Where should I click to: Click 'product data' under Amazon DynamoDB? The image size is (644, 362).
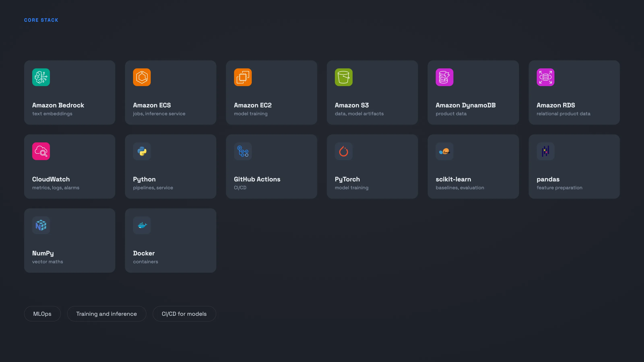pos(451,114)
